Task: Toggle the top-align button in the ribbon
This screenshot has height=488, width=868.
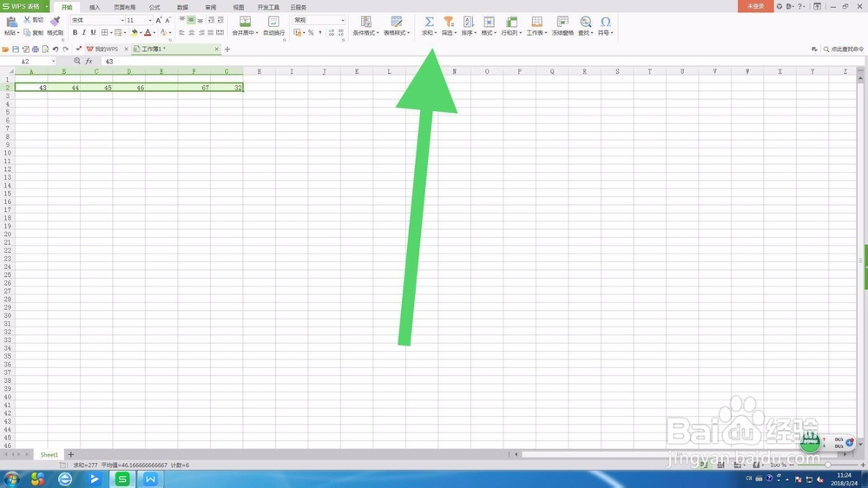Action: (181, 20)
